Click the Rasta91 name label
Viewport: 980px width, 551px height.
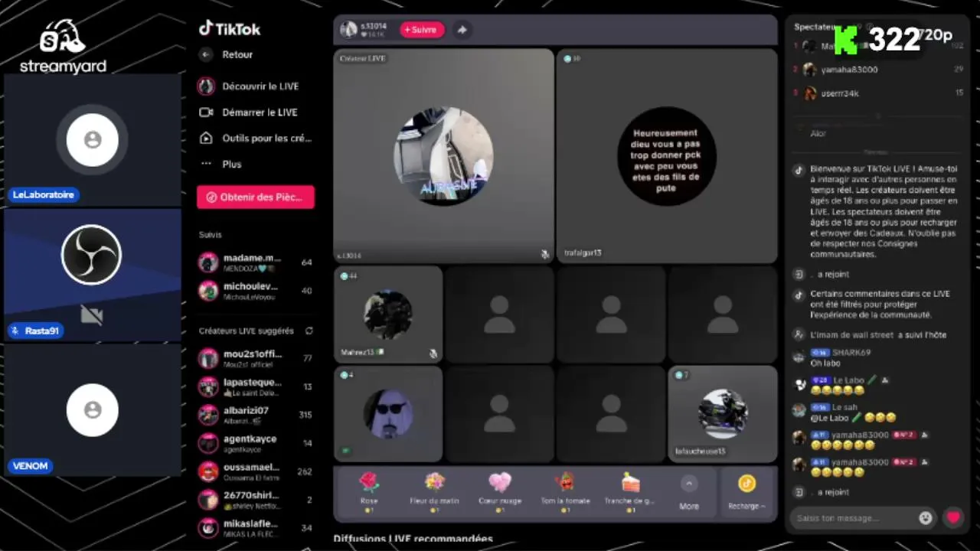[41, 331]
